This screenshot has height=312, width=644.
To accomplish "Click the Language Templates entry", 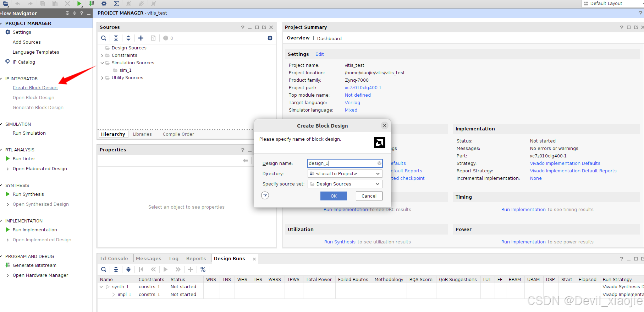I will [x=36, y=52].
